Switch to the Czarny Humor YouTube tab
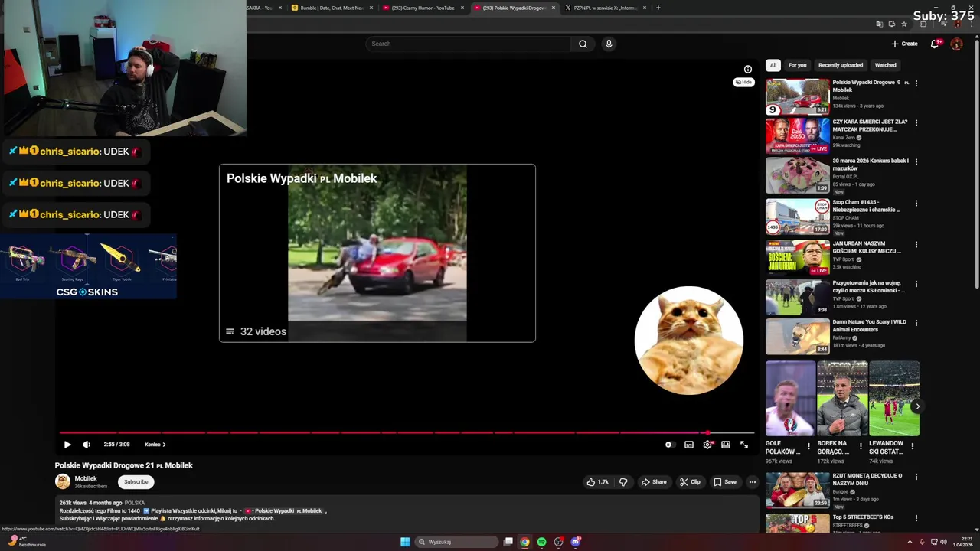The width and height of the screenshot is (980, 551). coord(423,8)
